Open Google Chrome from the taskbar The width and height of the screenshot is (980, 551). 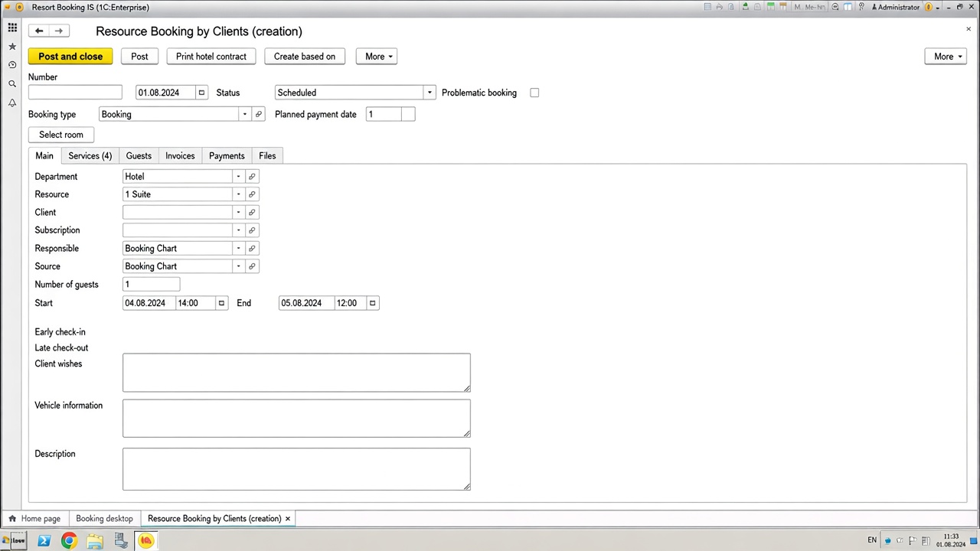click(69, 541)
